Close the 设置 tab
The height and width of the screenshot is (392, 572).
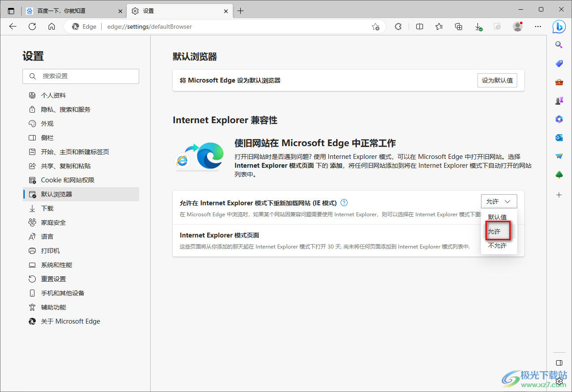click(226, 11)
